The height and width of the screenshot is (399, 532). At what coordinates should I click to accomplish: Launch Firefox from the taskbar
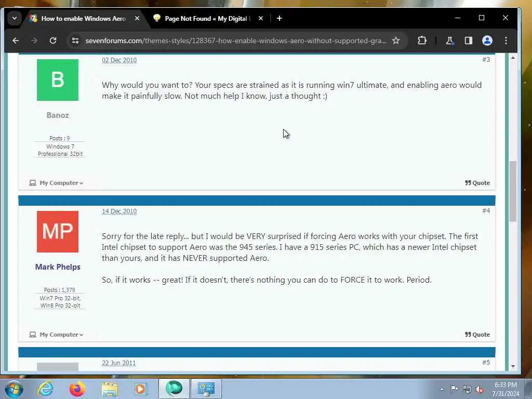click(77, 389)
